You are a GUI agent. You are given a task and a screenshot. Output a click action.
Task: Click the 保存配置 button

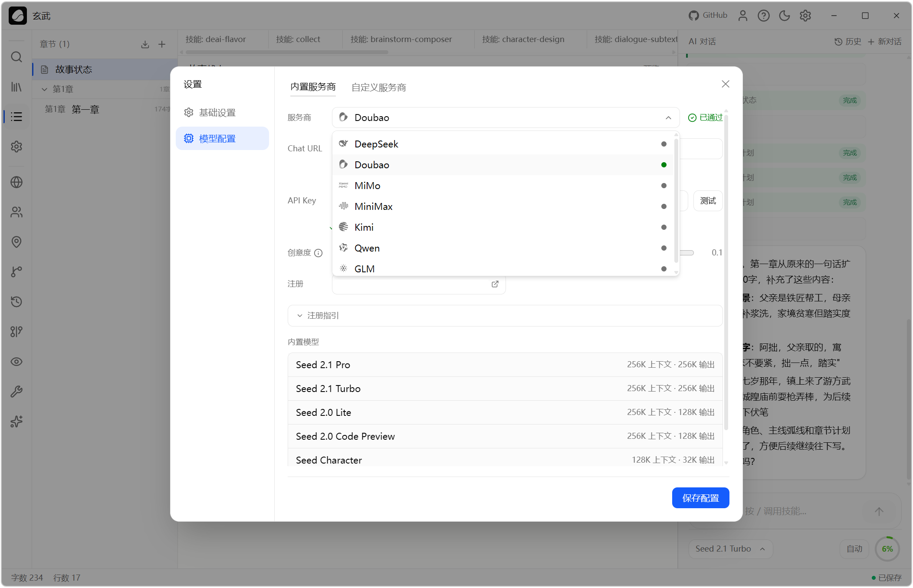point(701,498)
